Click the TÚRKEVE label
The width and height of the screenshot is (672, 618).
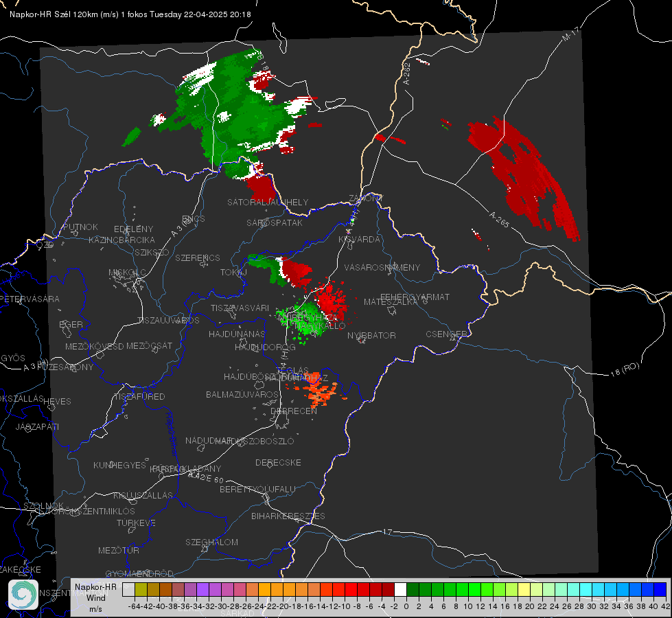[137, 523]
